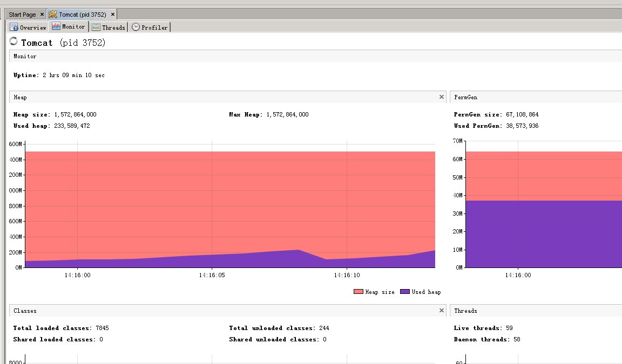Click Total loaded classes value 7845
Viewport: 622px width, 364px height.
click(102, 328)
